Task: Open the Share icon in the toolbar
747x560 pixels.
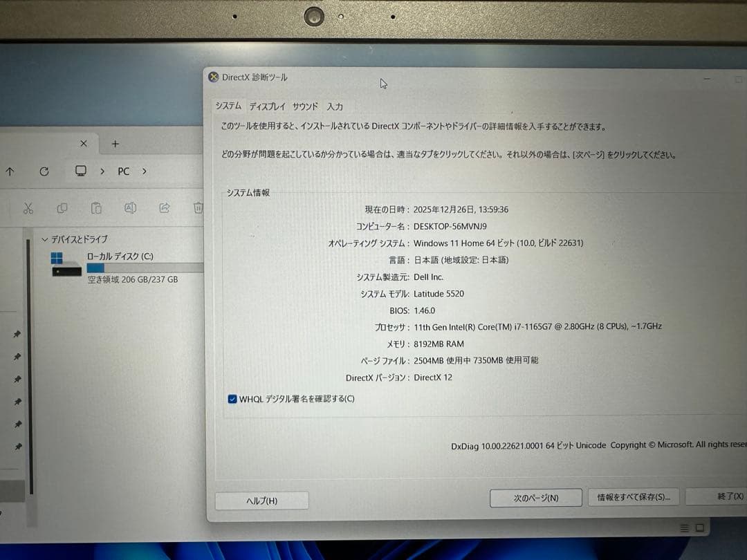Action: coord(164,207)
